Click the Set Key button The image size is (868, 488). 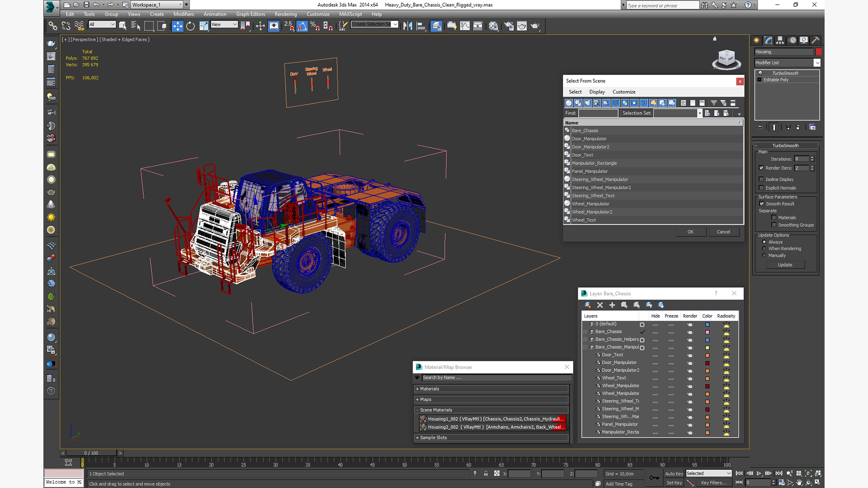pos(674,483)
